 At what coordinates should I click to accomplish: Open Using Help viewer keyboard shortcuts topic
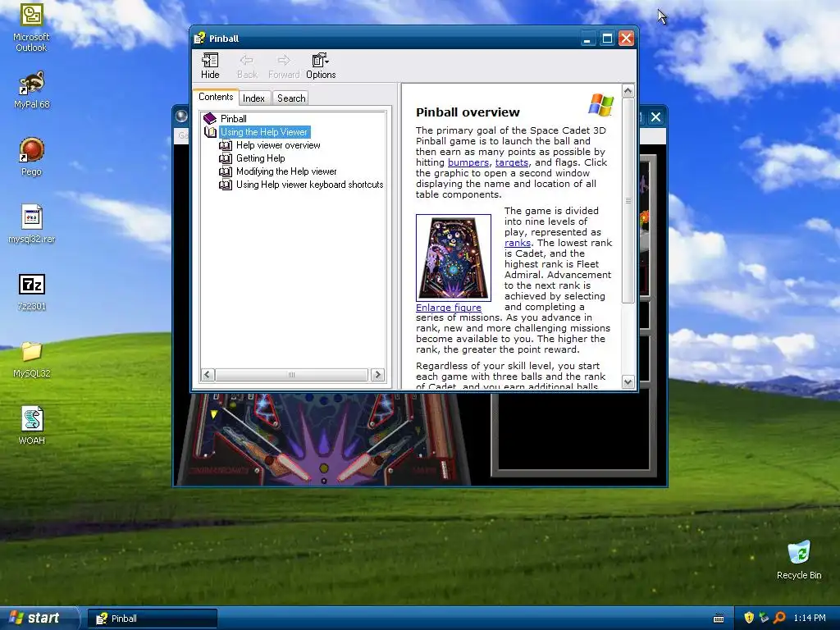click(309, 185)
